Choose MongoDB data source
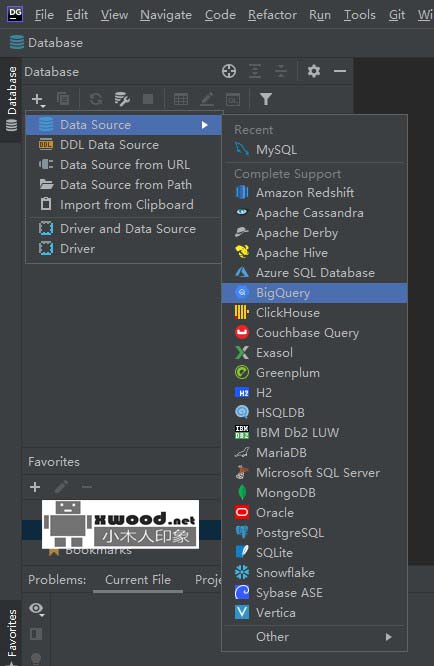The height and width of the screenshot is (666, 434). click(314, 492)
